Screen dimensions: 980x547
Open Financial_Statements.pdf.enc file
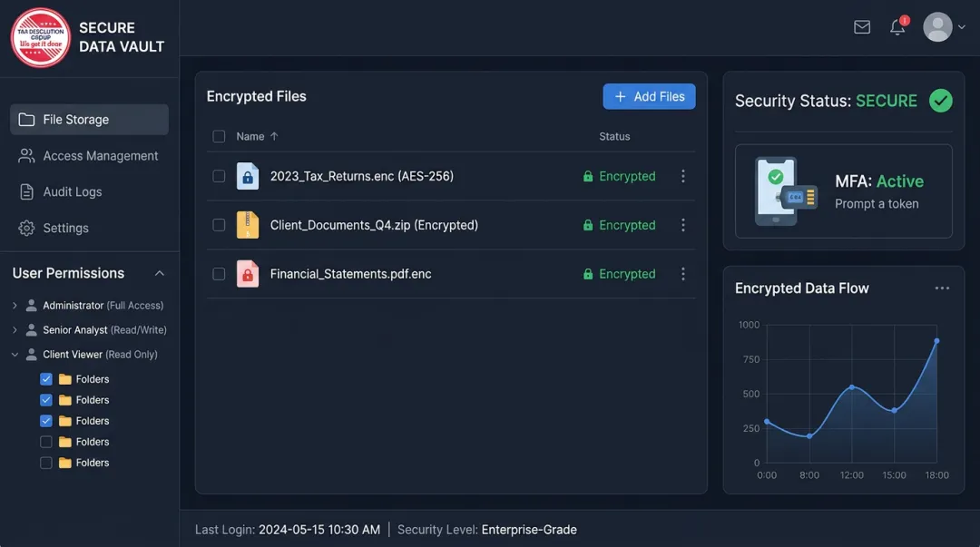tap(350, 274)
